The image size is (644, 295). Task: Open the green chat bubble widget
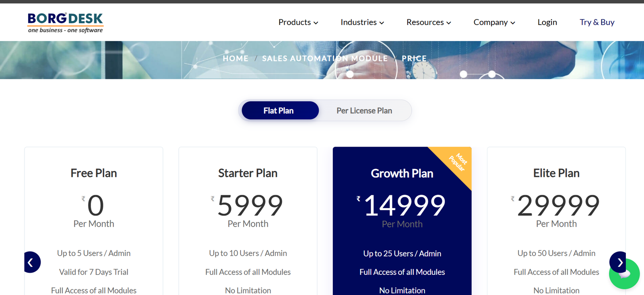click(624, 274)
